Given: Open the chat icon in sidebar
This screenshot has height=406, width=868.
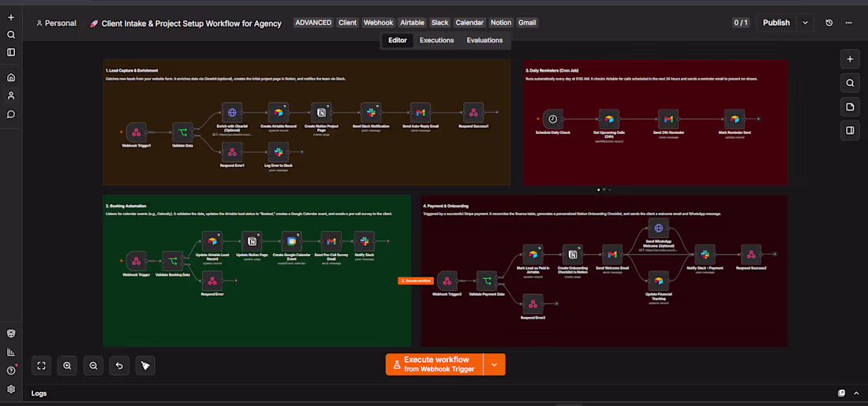Looking at the screenshot, I should pyautogui.click(x=11, y=114).
